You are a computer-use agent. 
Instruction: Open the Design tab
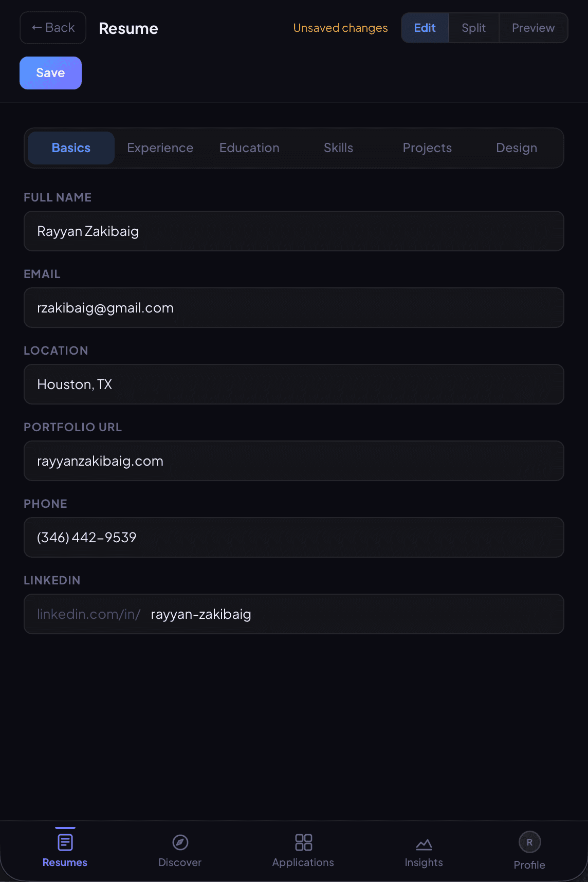(516, 148)
